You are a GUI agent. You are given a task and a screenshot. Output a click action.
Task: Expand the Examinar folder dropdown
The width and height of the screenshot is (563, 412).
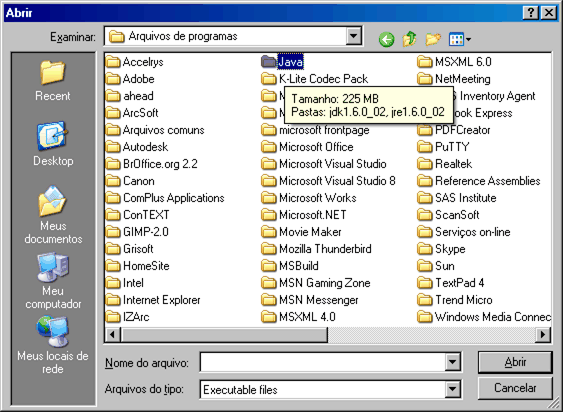pyautogui.click(x=353, y=36)
